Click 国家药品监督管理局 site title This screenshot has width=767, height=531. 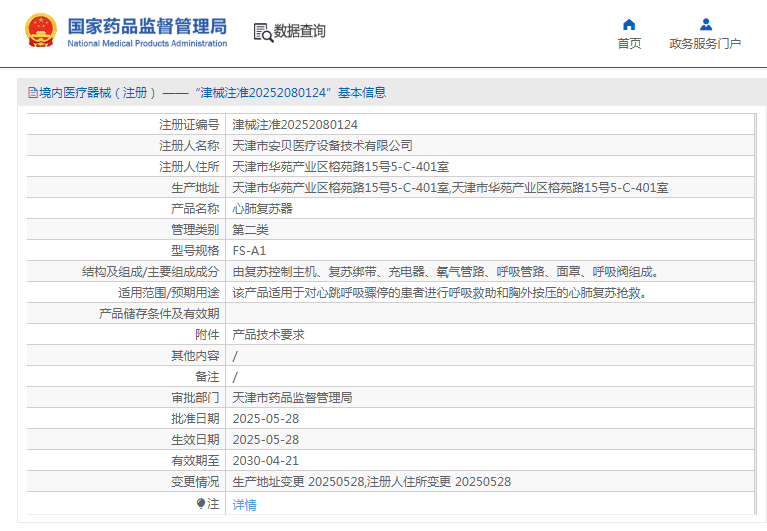pos(147,26)
